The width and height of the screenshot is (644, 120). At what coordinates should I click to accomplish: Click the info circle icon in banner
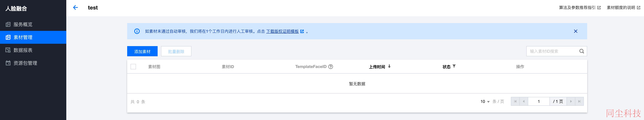tap(137, 31)
